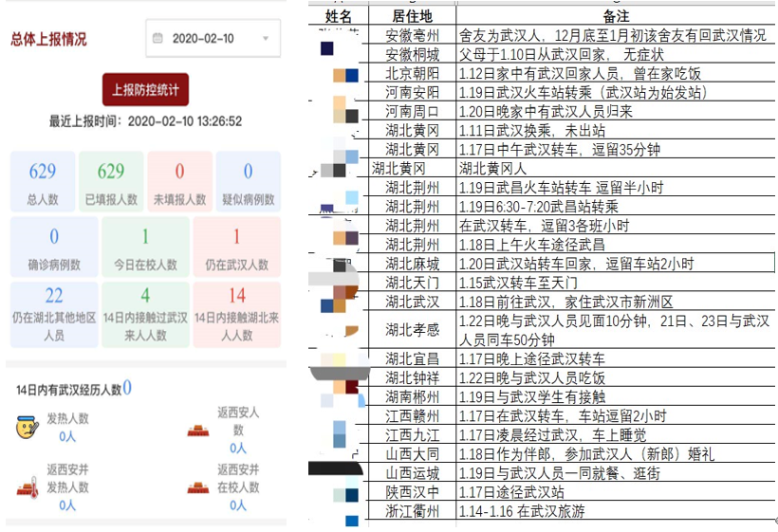Select the 仍在武汉人数 card
Image resolution: width=778 pixels, height=532 pixels.
tap(236, 248)
